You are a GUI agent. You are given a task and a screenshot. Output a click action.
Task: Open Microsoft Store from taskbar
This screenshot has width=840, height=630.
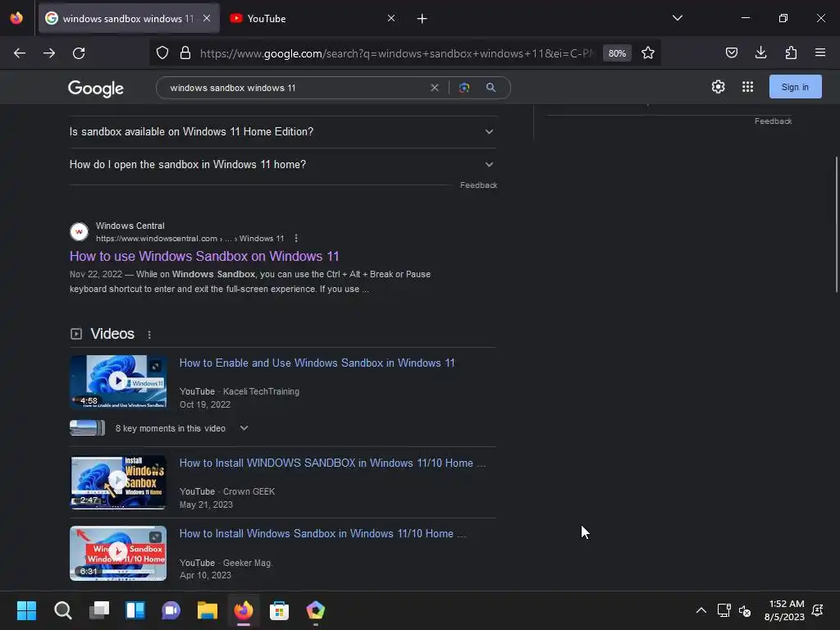pos(279,610)
